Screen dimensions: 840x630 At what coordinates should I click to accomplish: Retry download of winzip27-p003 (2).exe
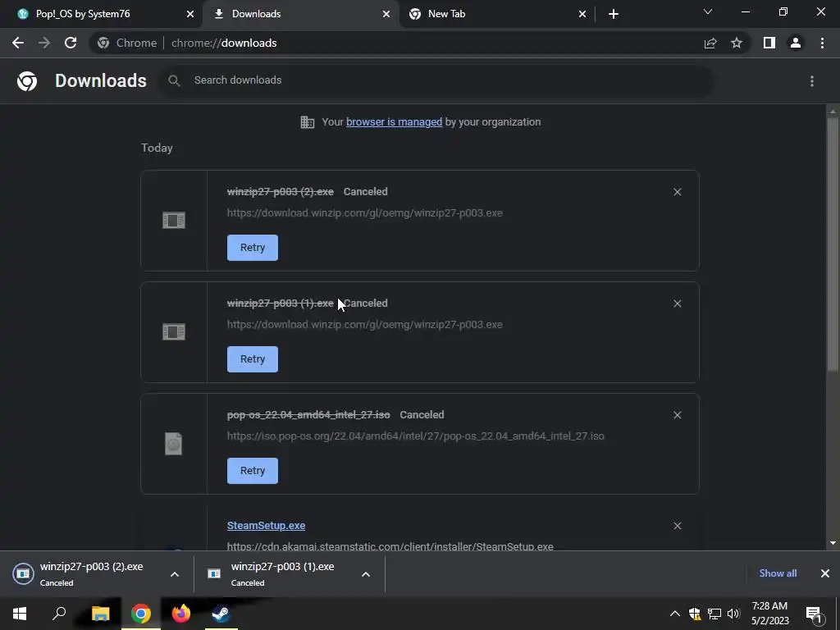(x=253, y=248)
